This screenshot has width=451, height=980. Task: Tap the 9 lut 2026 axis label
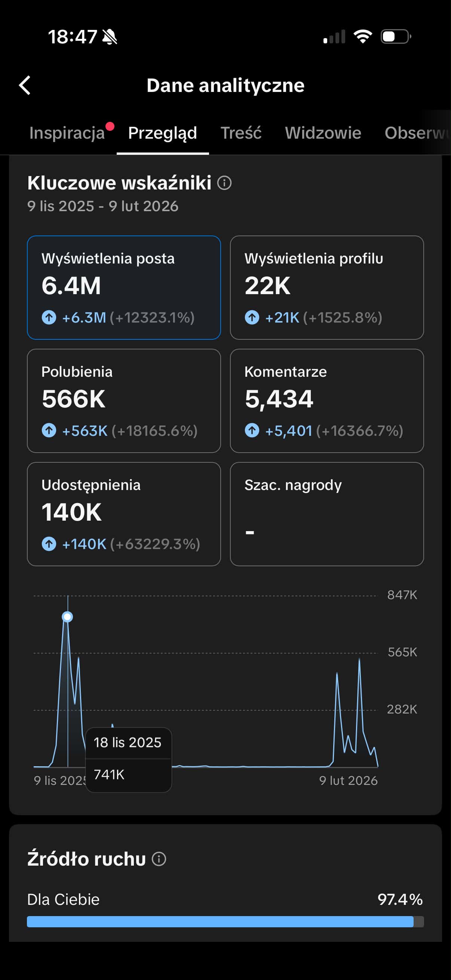point(348,781)
